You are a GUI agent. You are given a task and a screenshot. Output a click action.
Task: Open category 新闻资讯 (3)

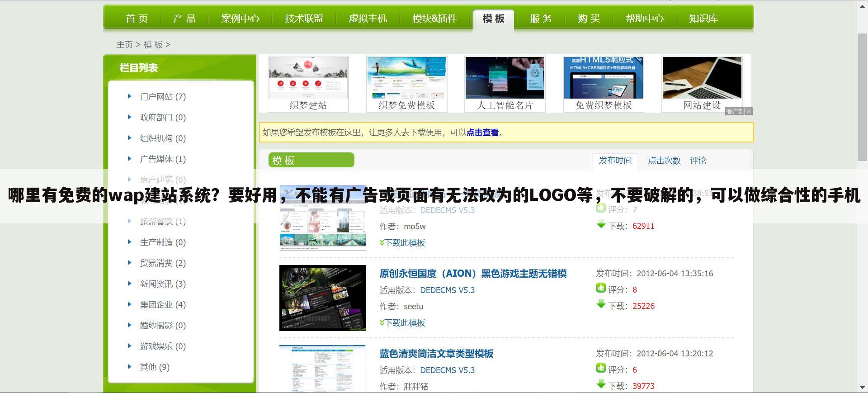(163, 284)
